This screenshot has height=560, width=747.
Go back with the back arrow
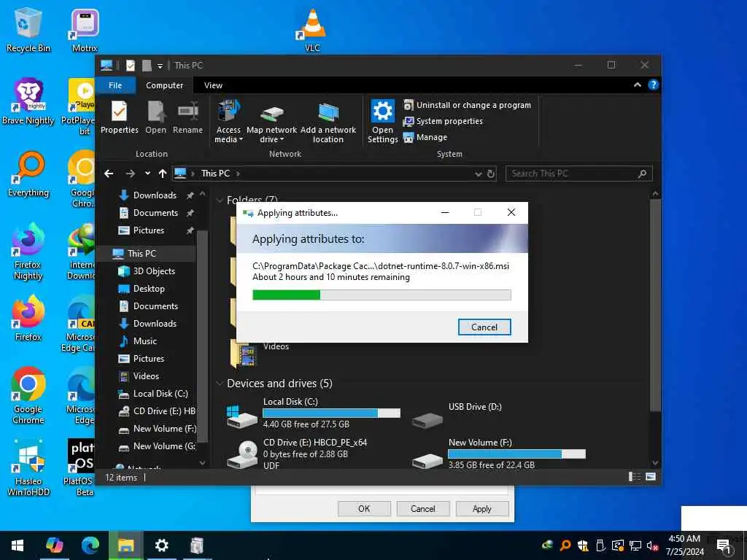[109, 174]
